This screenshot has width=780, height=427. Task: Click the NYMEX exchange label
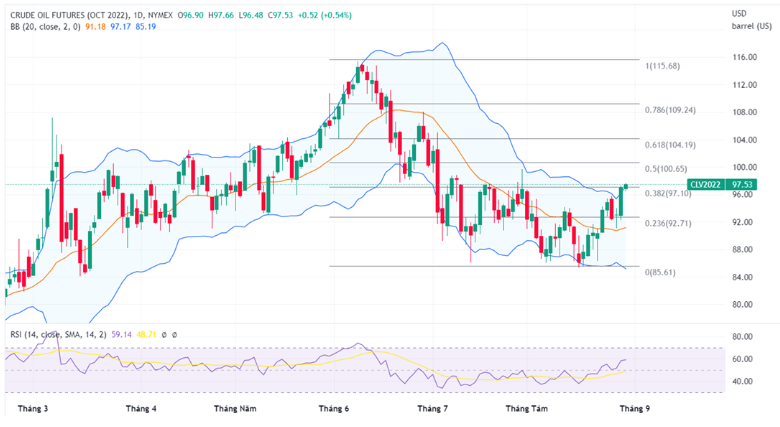click(x=160, y=15)
